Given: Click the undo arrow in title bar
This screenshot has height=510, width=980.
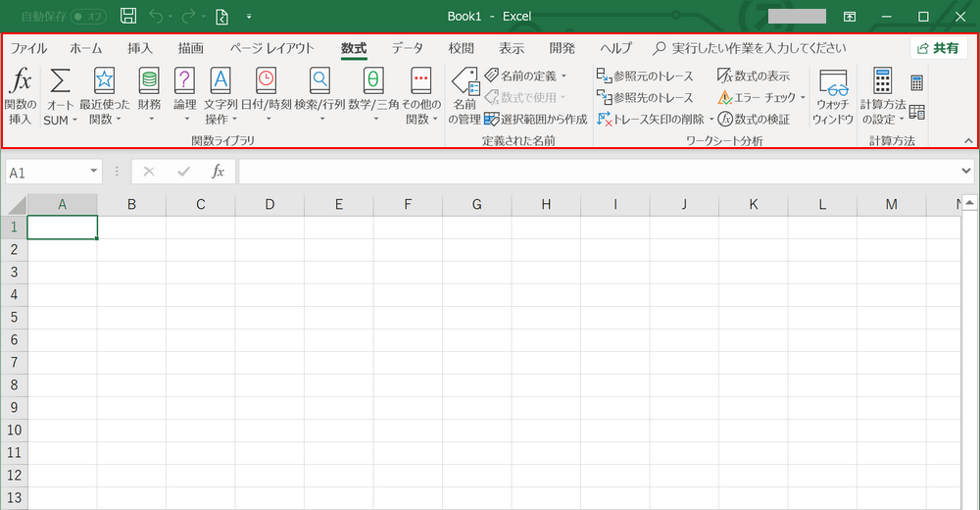Looking at the screenshot, I should (x=156, y=17).
